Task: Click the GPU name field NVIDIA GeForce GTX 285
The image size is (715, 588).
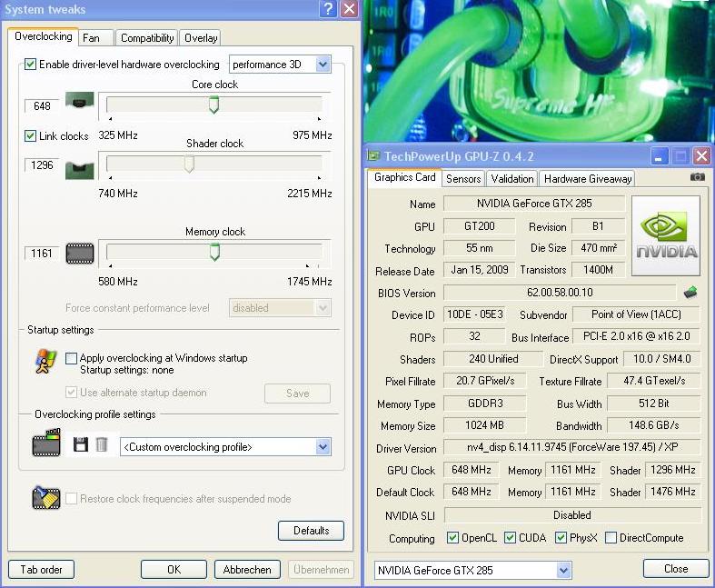Action: click(x=534, y=203)
